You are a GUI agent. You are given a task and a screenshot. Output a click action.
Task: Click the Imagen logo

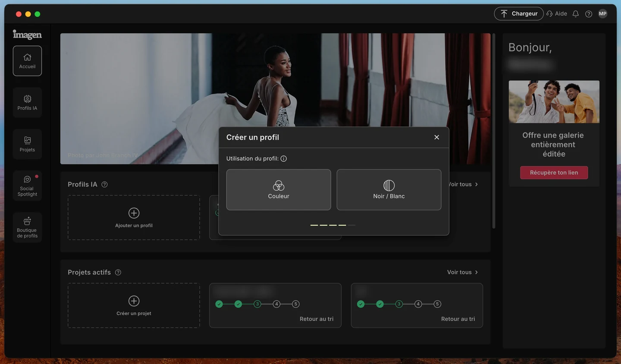click(x=27, y=35)
